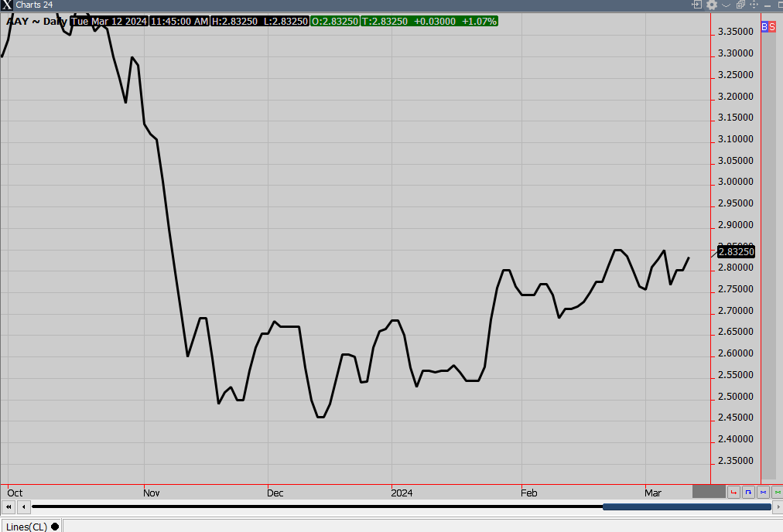Click the black dot on Lines(CL) tab
Image resolution: width=783 pixels, height=532 pixels.
tap(55, 527)
